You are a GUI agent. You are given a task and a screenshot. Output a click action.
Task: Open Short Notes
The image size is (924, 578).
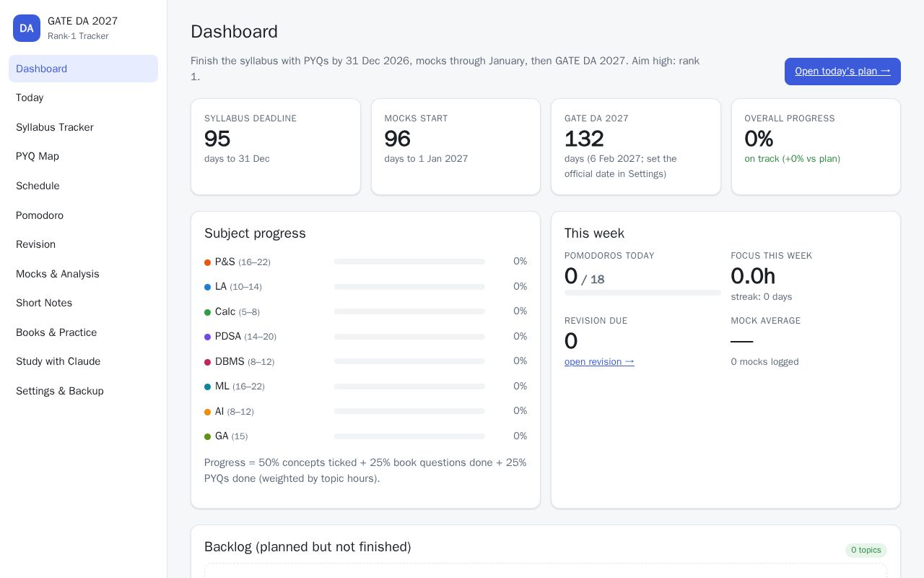click(83, 303)
